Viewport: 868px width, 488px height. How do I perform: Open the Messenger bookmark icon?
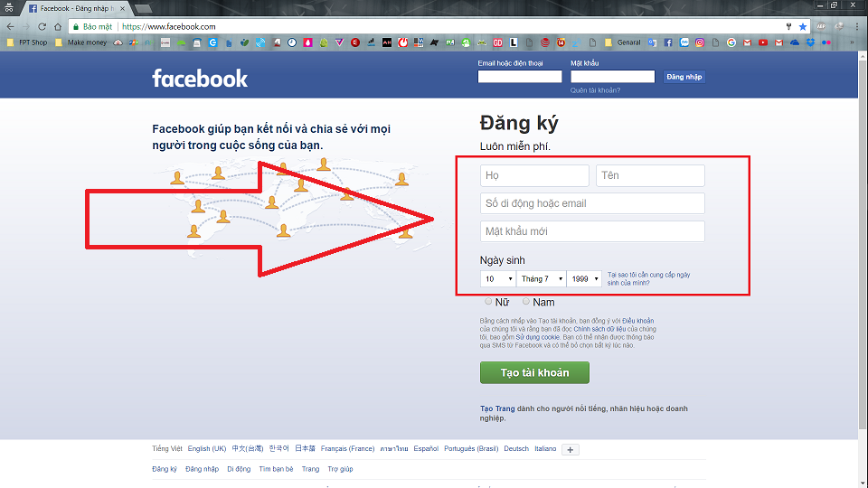click(684, 42)
